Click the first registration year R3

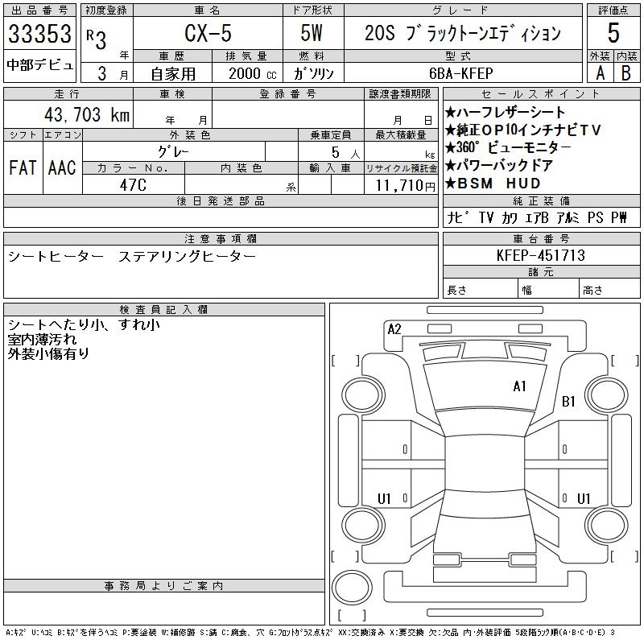tap(97, 39)
